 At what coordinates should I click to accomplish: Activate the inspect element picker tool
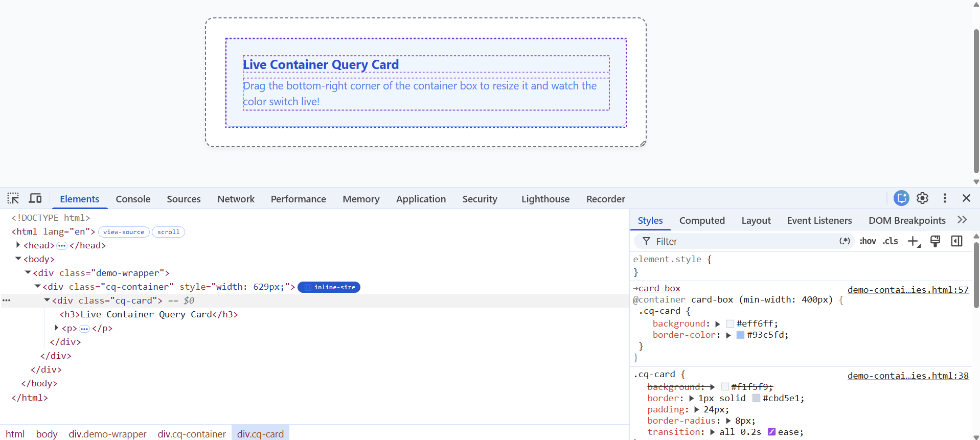(13, 198)
